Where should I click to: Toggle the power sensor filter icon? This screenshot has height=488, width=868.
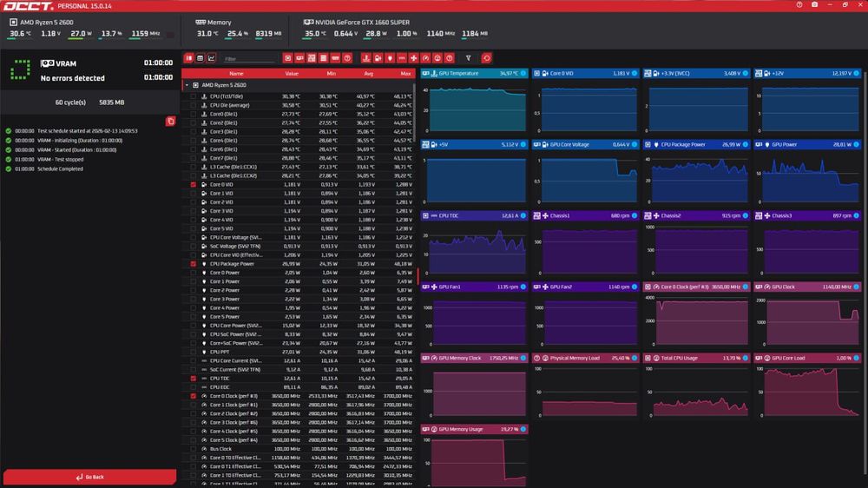(390, 58)
